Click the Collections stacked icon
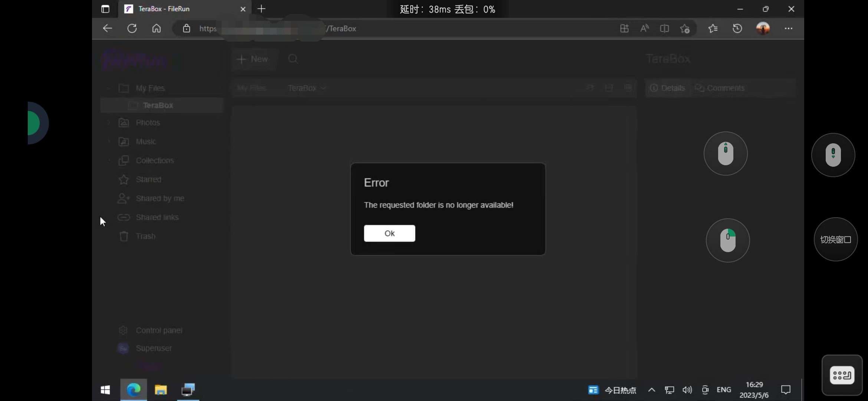 point(124,160)
